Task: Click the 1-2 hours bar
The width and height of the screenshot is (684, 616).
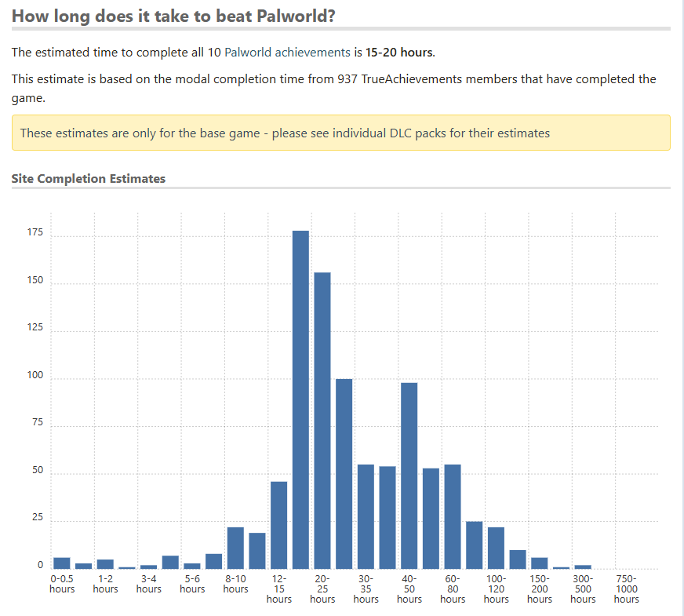Action: (x=105, y=564)
